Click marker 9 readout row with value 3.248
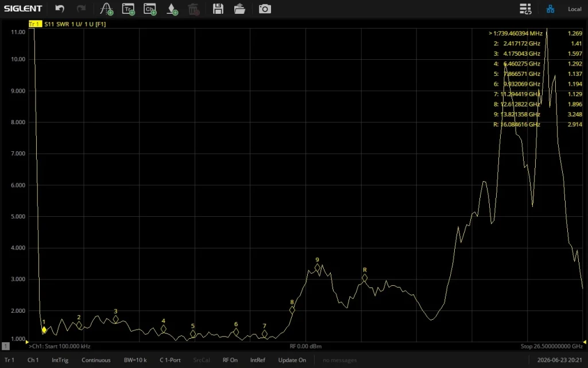588x368 pixels. 537,114
